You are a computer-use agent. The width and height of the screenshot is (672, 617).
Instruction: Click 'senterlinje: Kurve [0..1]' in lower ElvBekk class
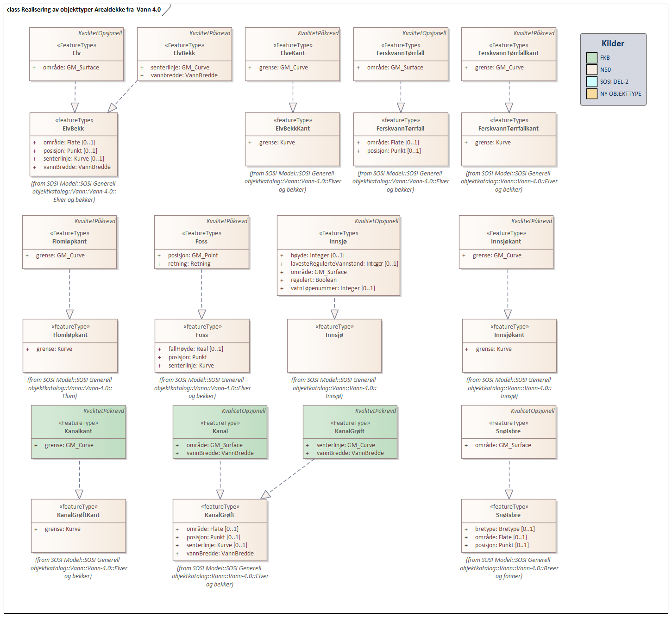click(x=74, y=159)
